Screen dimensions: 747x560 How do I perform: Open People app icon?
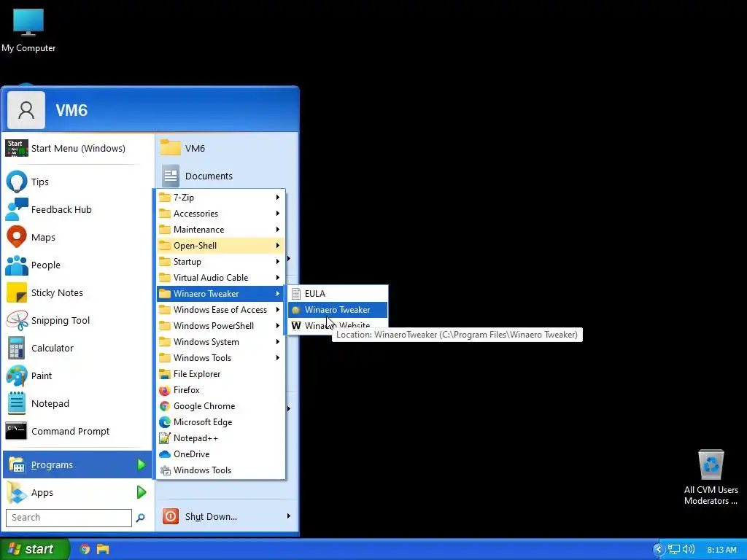[x=17, y=265]
